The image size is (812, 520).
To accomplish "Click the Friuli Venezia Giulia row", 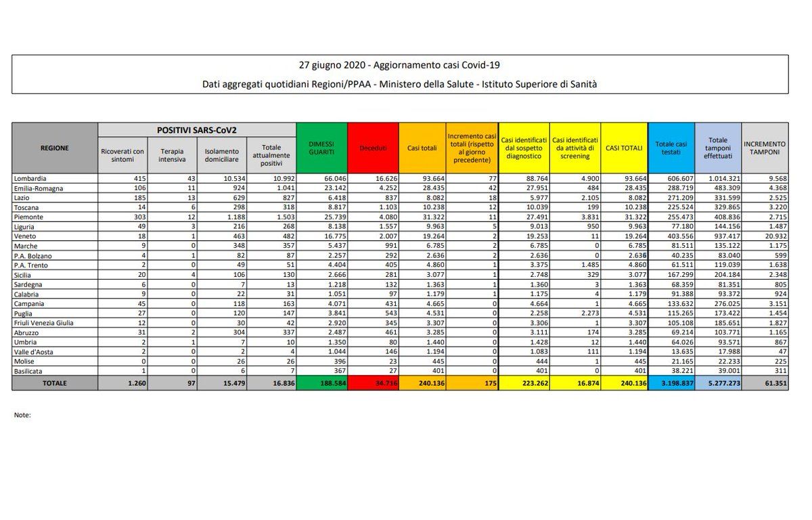I will point(400,324).
